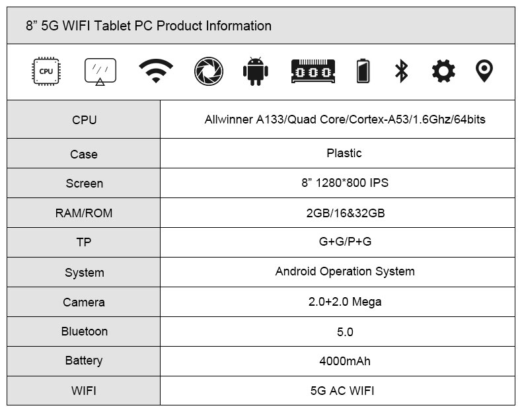This screenshot has height=420, width=522.
Task: Select the System label cell
Action: pyautogui.click(x=83, y=272)
